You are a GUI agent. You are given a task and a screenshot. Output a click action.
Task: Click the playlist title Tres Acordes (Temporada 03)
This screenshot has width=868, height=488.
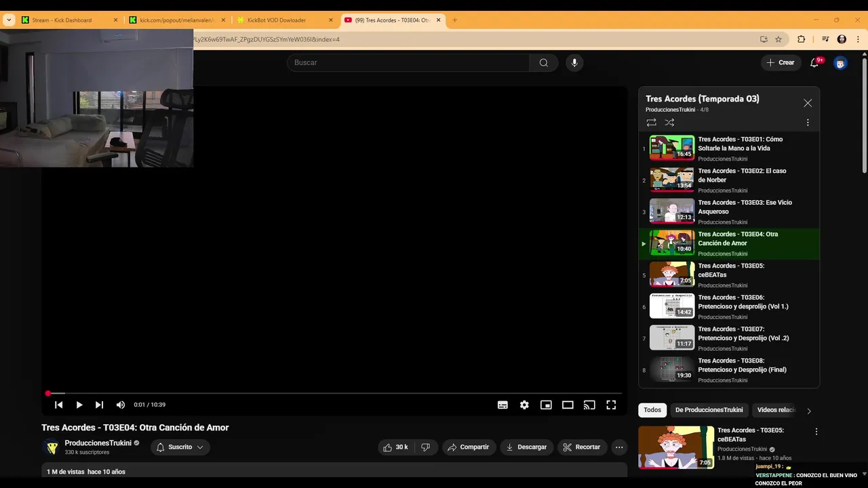coord(702,99)
